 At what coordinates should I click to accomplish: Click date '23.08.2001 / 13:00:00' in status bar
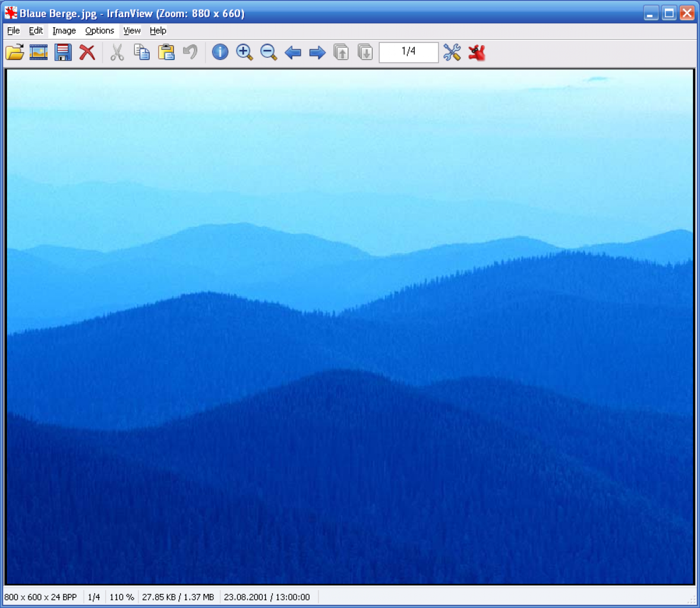coord(267,597)
